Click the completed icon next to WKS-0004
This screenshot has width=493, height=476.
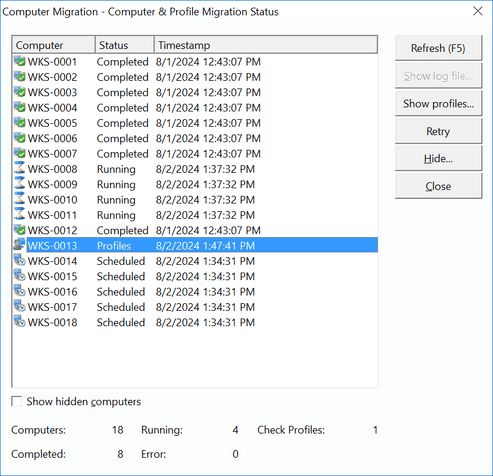click(20, 107)
